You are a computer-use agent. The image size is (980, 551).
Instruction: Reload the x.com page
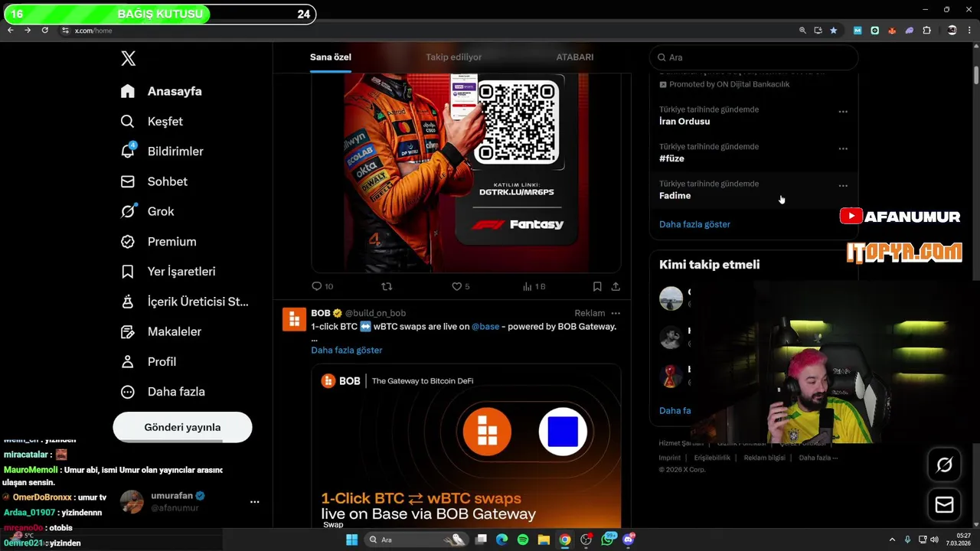pyautogui.click(x=45, y=31)
